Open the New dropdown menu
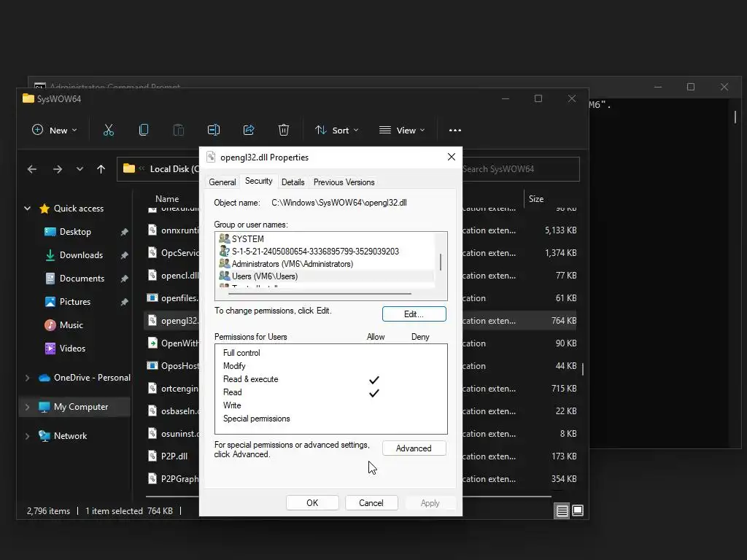Viewport: 747px width, 560px height. [54, 130]
